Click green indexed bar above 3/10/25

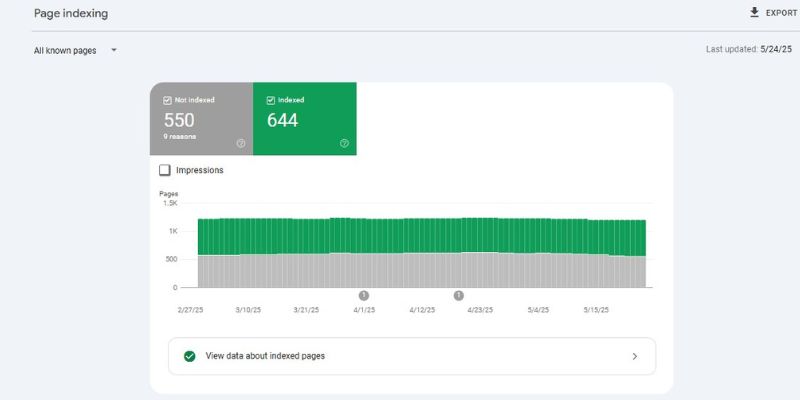click(250, 235)
